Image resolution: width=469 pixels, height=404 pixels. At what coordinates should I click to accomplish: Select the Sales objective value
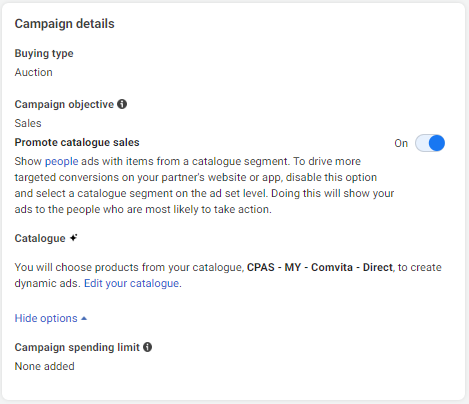(28, 123)
